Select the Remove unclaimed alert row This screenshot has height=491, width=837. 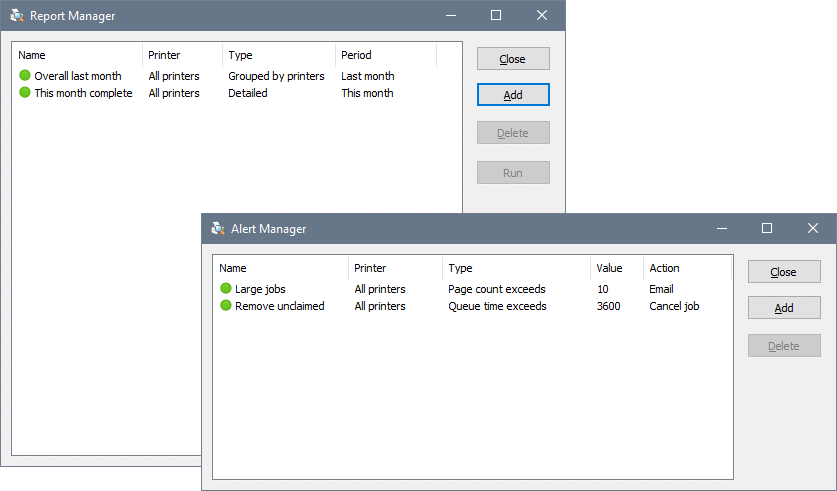point(472,306)
